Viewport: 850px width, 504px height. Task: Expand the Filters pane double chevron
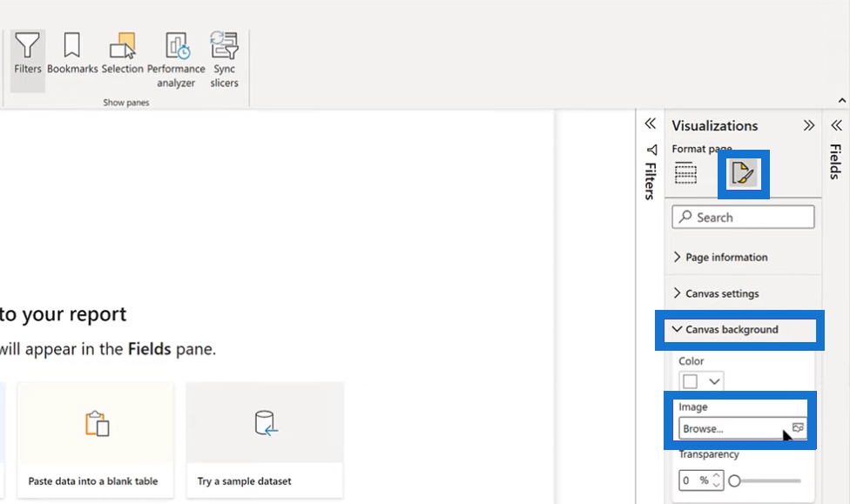(x=651, y=124)
